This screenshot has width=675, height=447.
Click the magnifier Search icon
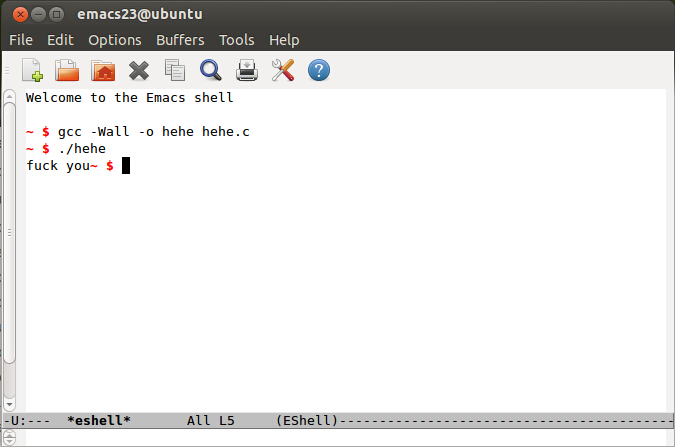(x=211, y=70)
